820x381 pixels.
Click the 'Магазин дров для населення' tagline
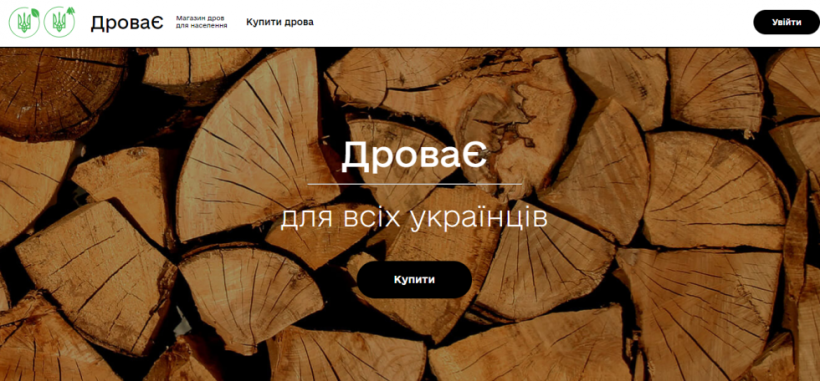click(x=201, y=22)
